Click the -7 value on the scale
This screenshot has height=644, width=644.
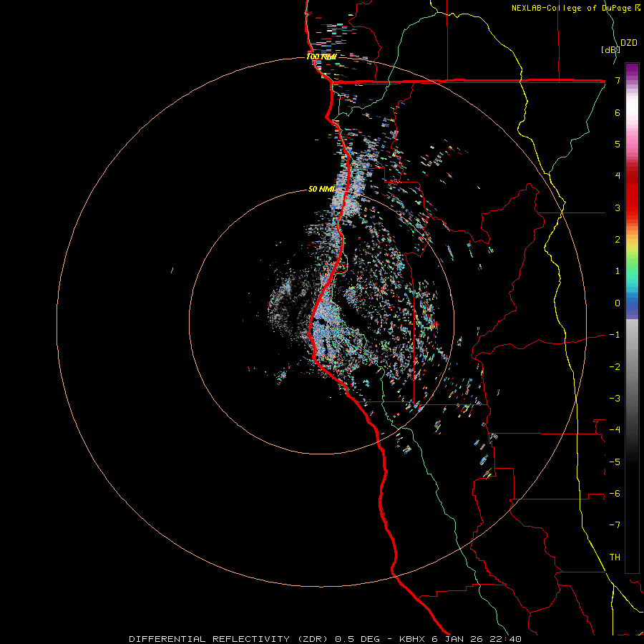(x=615, y=525)
